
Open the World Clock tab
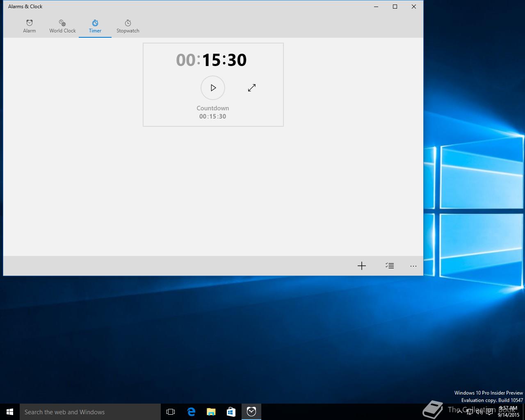coord(62,26)
